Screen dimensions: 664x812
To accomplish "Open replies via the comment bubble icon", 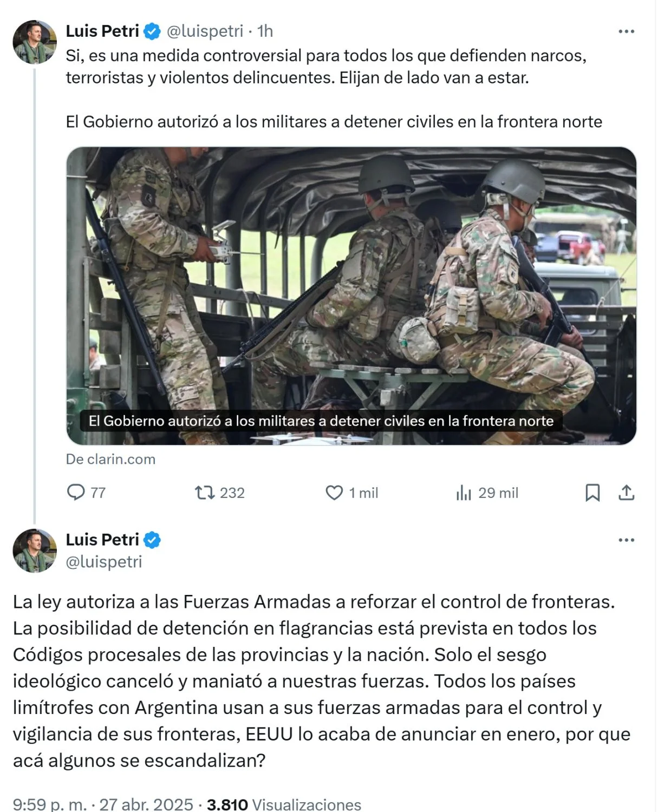I will pyautogui.click(x=76, y=492).
